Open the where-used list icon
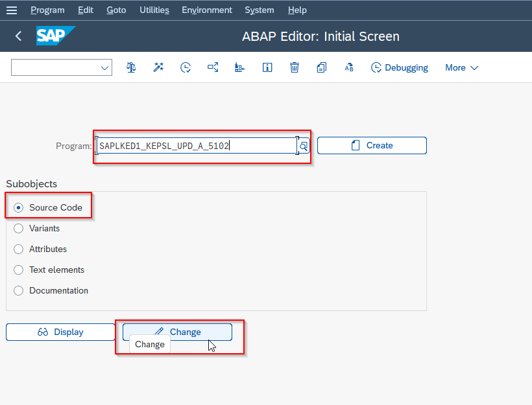 (213, 67)
